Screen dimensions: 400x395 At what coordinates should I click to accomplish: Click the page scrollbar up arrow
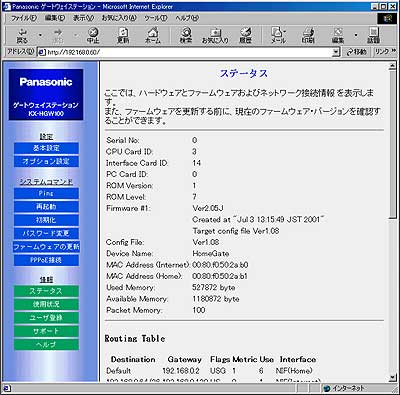pos(393,66)
